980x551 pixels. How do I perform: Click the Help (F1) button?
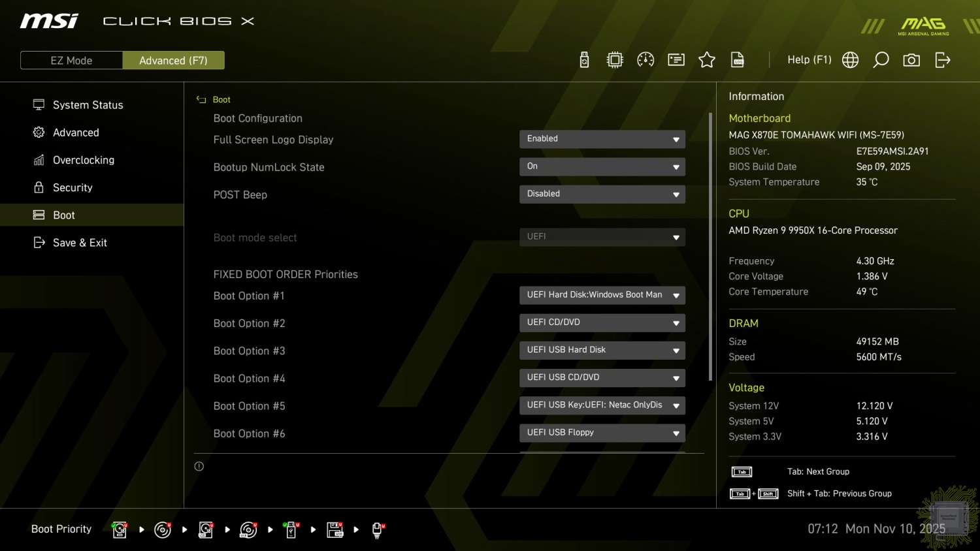tap(809, 60)
